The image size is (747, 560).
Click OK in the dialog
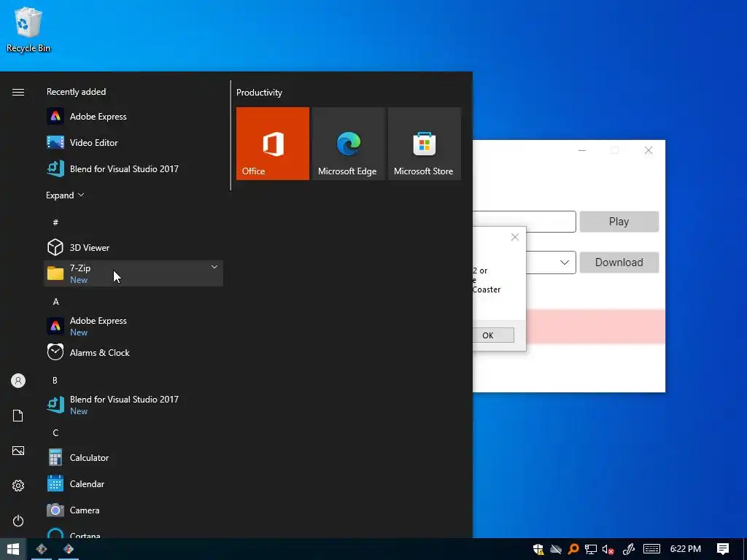pos(493,335)
